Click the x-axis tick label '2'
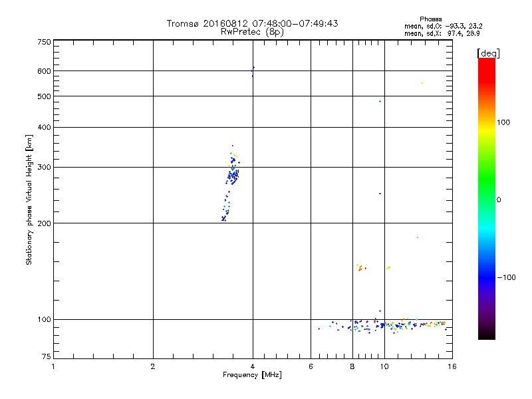 [x=153, y=366]
